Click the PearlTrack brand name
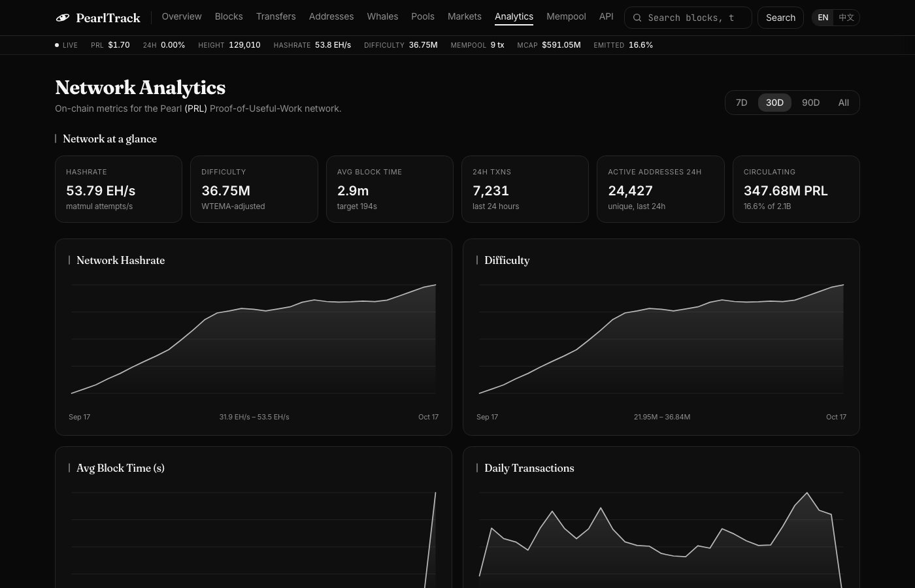Image resolution: width=915 pixels, height=588 pixels. click(x=108, y=18)
